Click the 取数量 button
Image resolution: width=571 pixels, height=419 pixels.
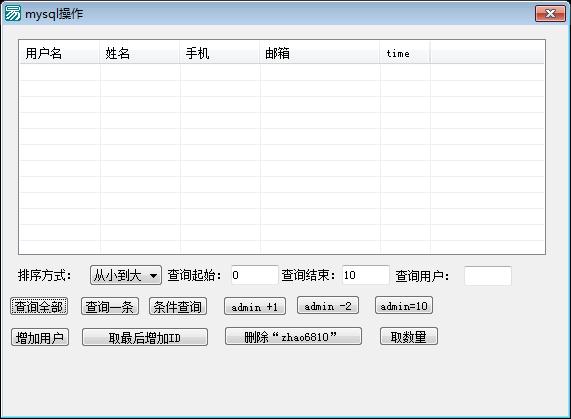pos(409,336)
